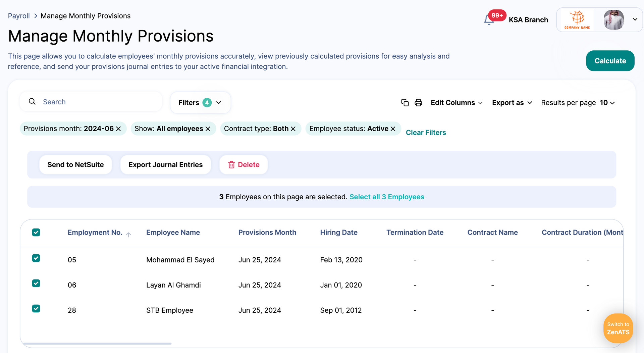
Task: Click Clear Filters link
Action: pos(426,133)
